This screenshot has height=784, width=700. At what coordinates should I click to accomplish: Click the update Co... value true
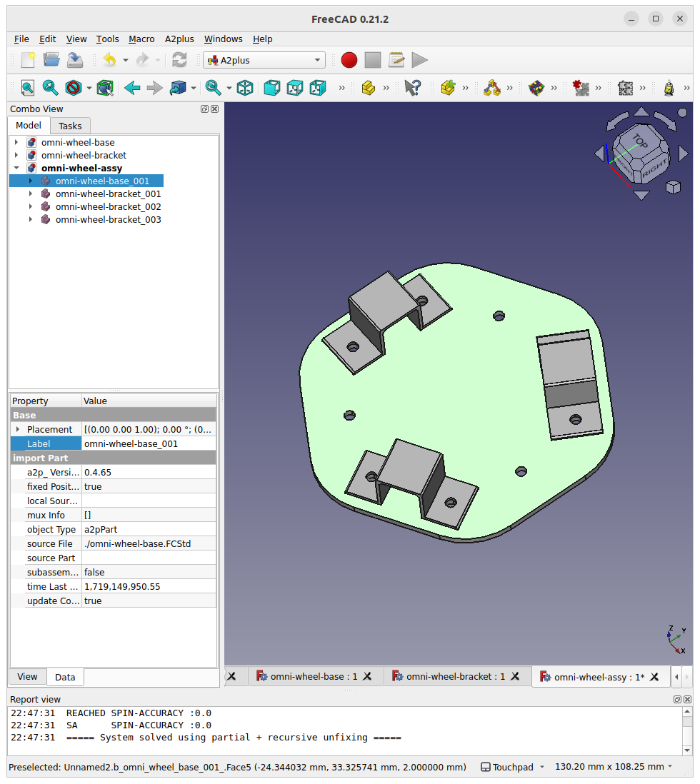[149, 600]
